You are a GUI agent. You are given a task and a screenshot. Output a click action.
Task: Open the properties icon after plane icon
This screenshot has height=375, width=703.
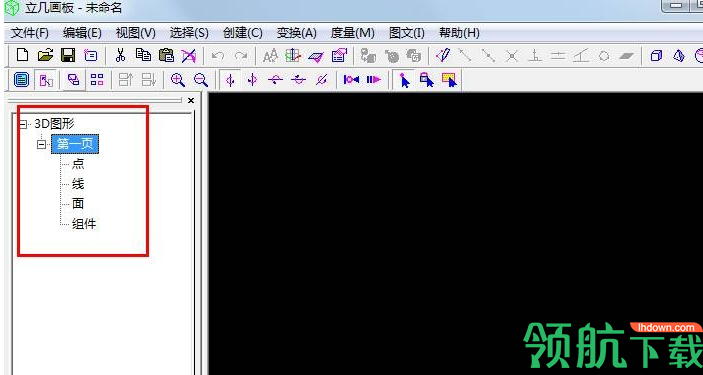click(x=339, y=56)
